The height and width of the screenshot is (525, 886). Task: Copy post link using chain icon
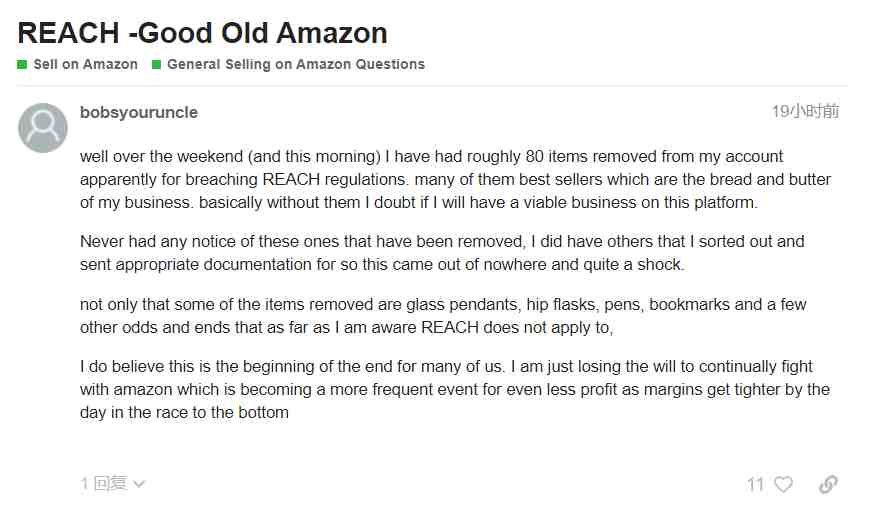tap(828, 484)
